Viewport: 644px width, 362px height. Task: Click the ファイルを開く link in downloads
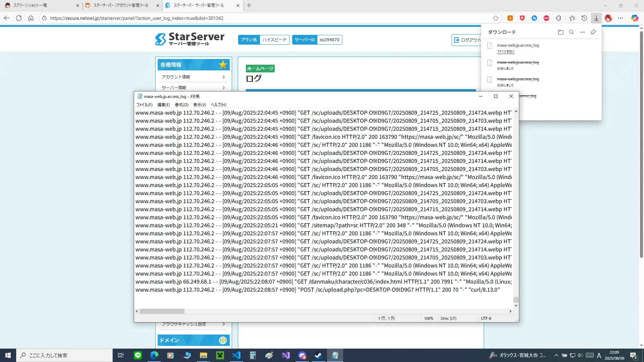click(505, 52)
